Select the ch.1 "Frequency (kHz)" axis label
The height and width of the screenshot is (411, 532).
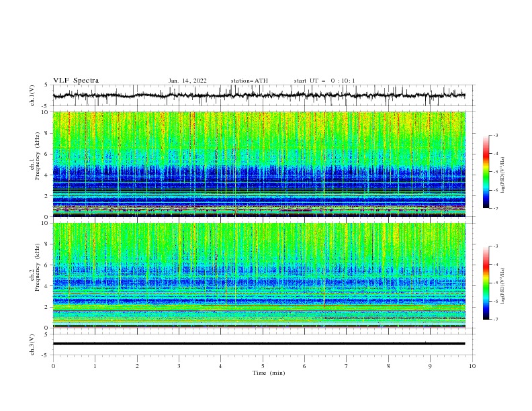pos(37,155)
